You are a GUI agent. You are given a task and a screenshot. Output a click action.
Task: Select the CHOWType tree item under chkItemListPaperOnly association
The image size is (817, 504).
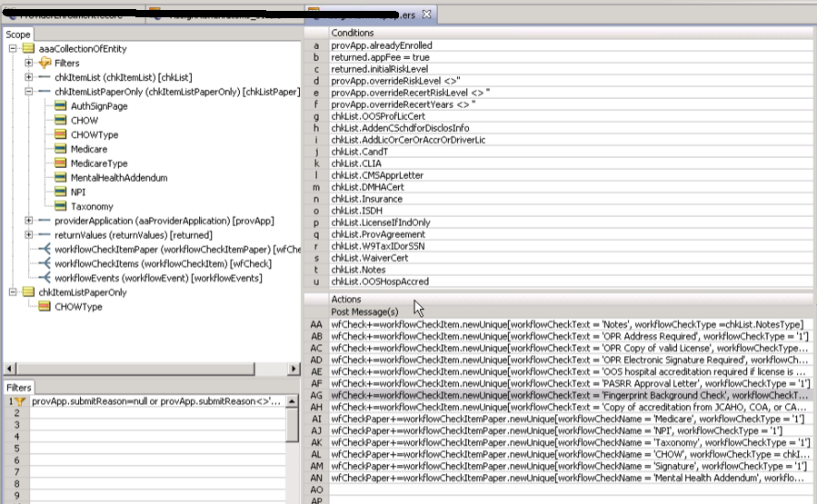point(95,134)
